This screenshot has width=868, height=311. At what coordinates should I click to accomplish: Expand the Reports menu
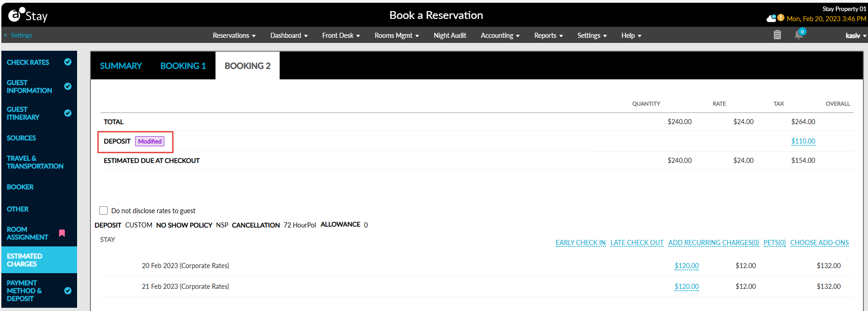[549, 36]
